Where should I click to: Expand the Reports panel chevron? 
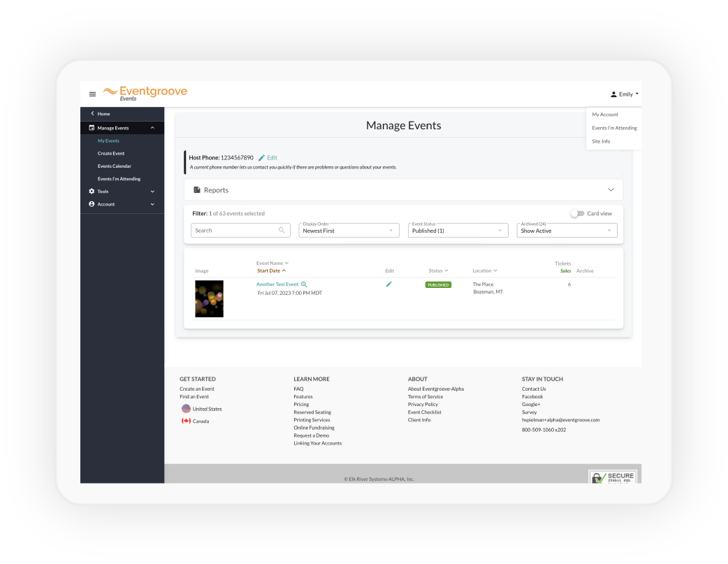click(x=611, y=190)
